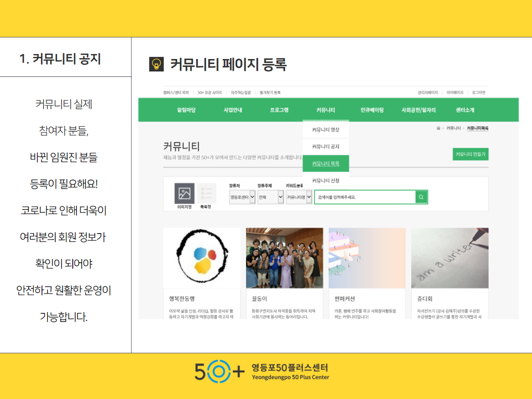Open the 꿀동이 group photo thumbnail
The width and height of the screenshot is (532, 399).
[x=284, y=258]
